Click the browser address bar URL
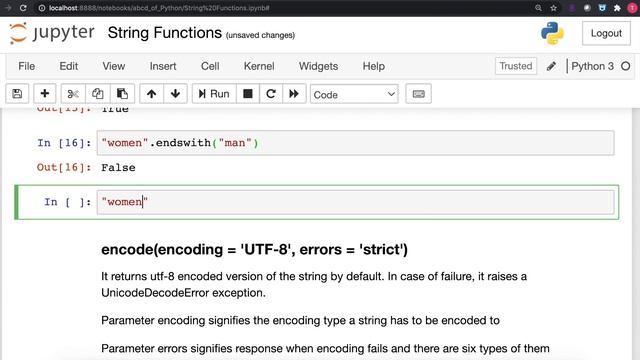 point(159,8)
